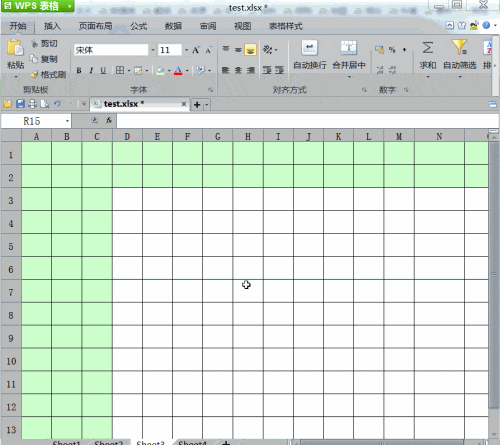Click the Wrap Text (自动换行) icon

point(310,48)
